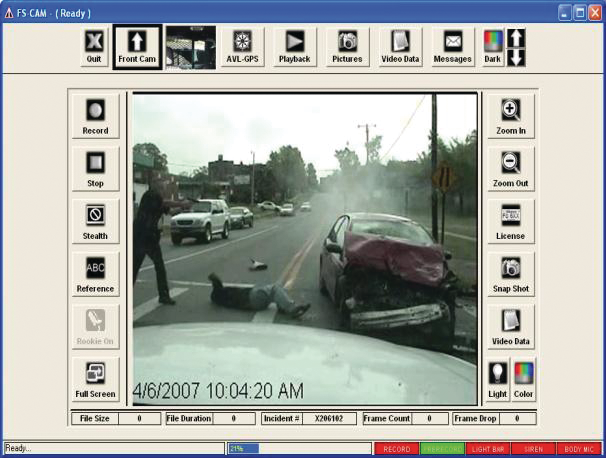
Task: Switch video to Full Screen
Action: click(x=95, y=378)
